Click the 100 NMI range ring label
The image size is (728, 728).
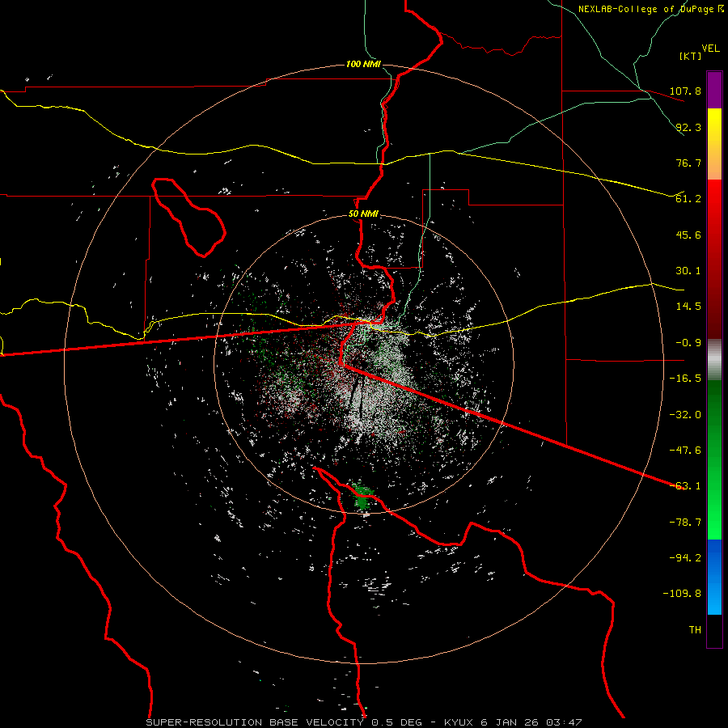pyautogui.click(x=363, y=64)
